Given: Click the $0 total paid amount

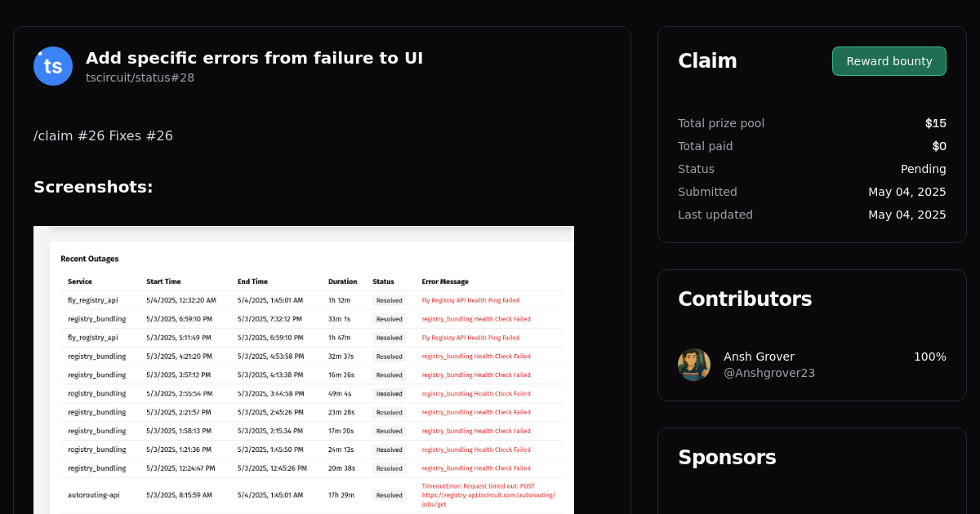Looking at the screenshot, I should (x=939, y=146).
